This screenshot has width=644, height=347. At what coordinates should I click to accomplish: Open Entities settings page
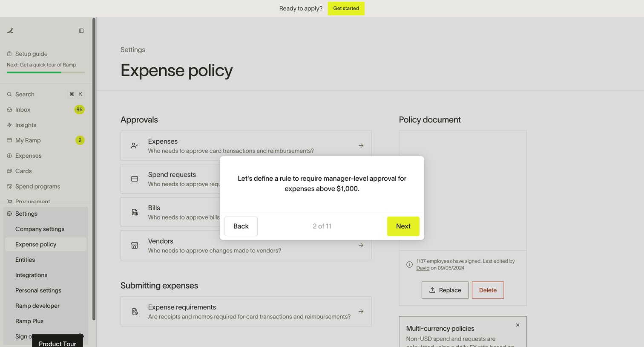pyautogui.click(x=46, y=260)
